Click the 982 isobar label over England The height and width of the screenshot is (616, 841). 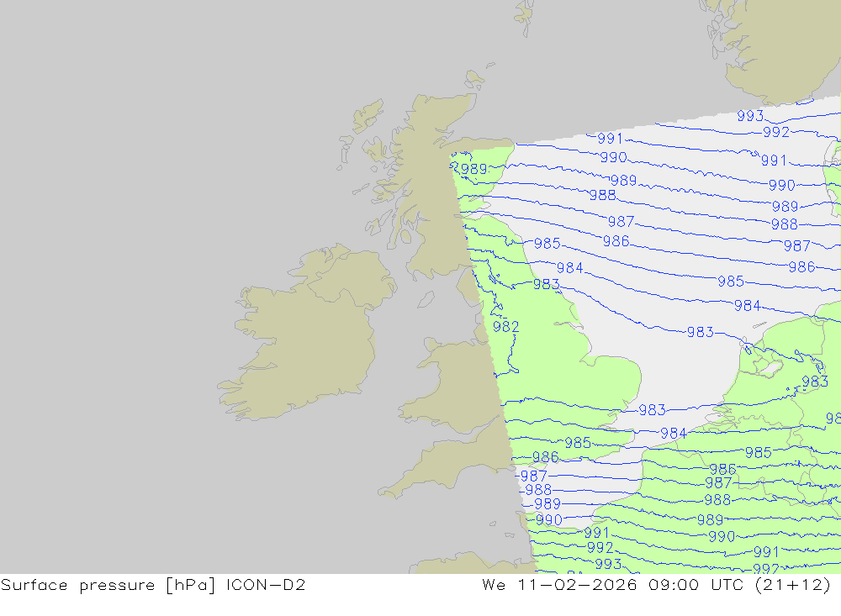(505, 327)
